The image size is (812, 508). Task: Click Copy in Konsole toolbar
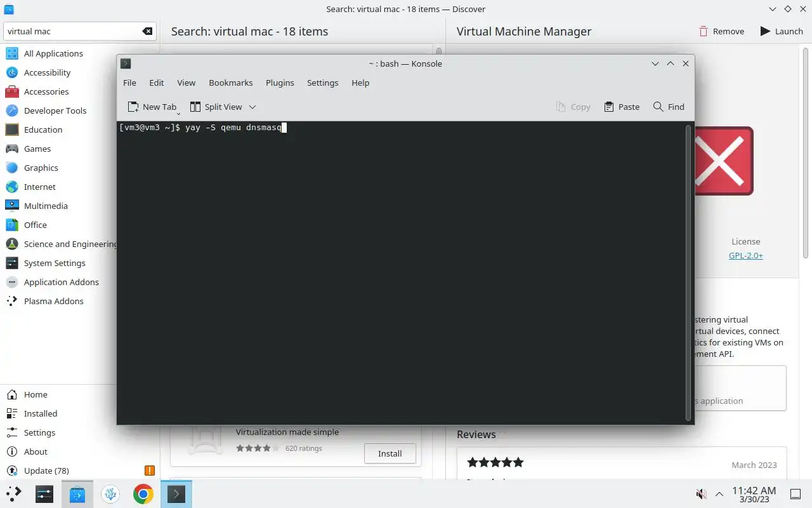[x=573, y=107]
